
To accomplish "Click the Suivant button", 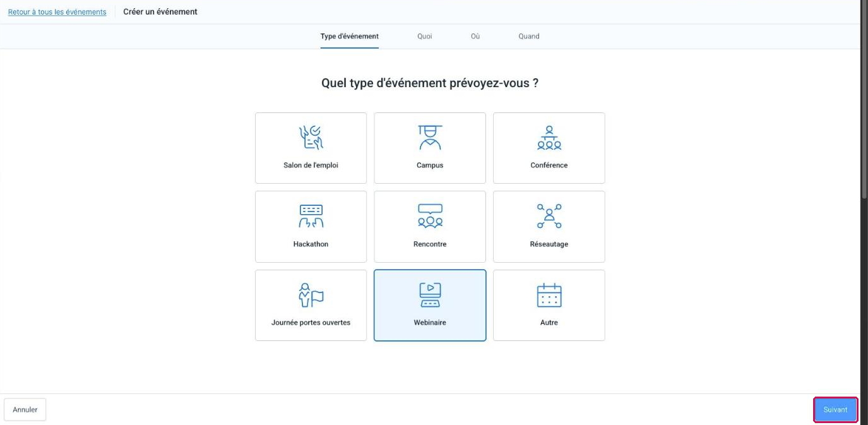I will [x=835, y=410].
